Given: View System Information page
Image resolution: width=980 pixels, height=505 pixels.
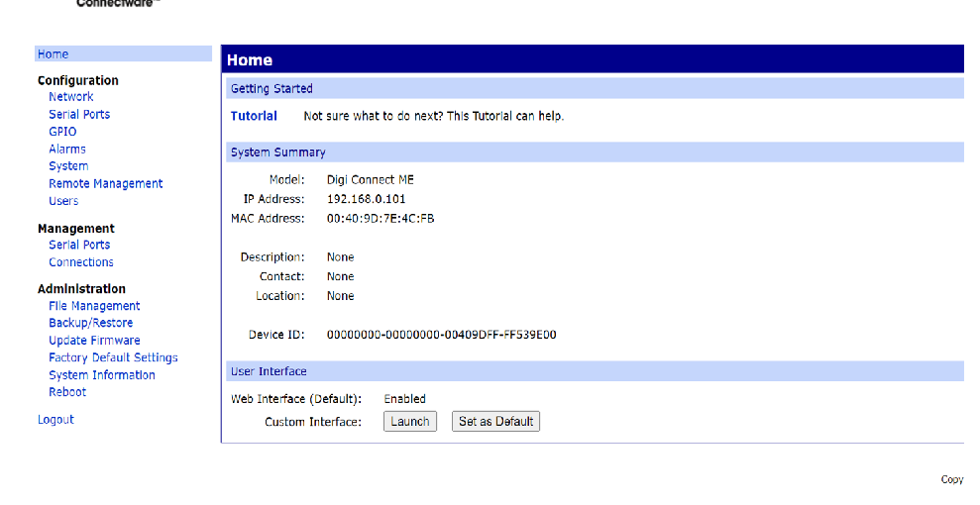Looking at the screenshot, I should pos(102,375).
